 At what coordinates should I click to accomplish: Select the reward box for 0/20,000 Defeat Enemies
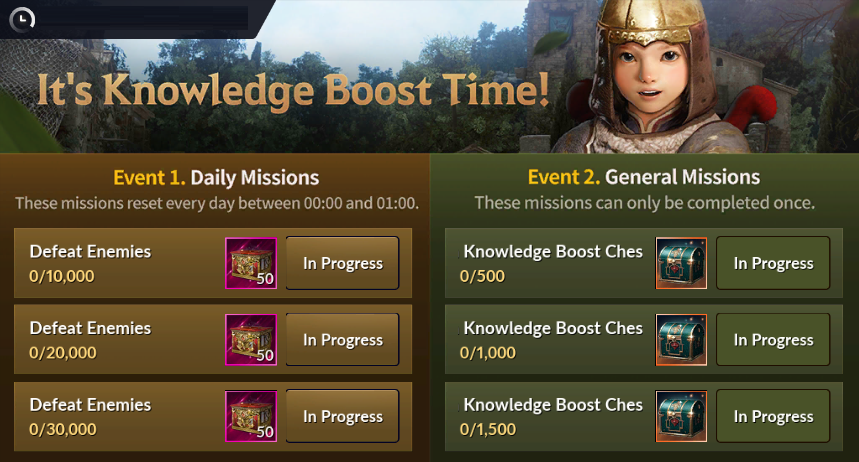251,340
